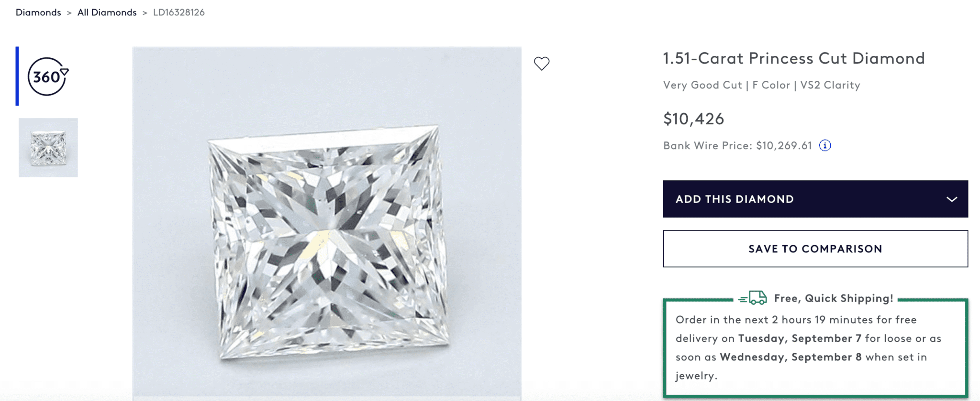Click the wishlist heart above the product details
Screen dimensions: 980x401
(541, 63)
